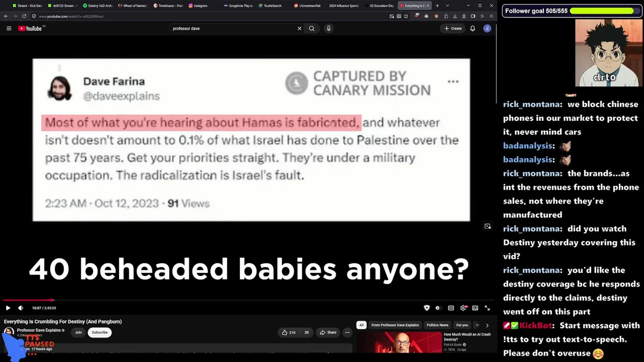The height and width of the screenshot is (362, 644).
Task: Open 'How Much Would an AI Crash Destroy?' title
Action: point(467,337)
